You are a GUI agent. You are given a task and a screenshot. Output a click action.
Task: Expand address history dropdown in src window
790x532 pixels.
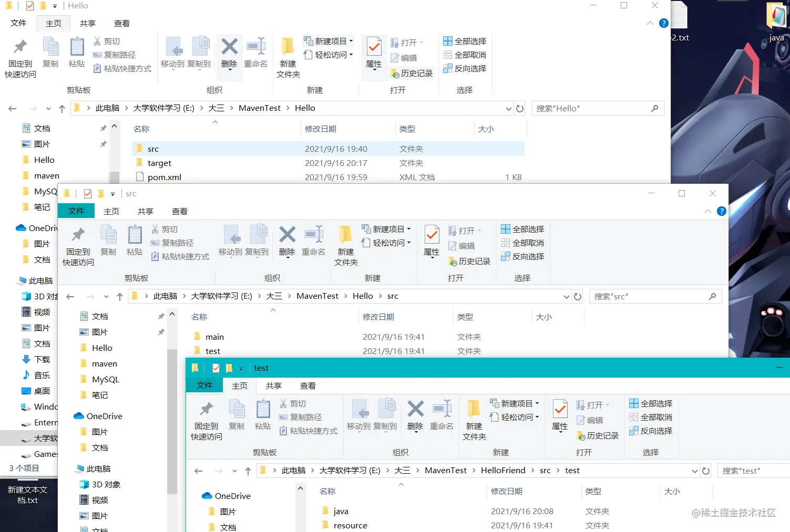pos(566,297)
